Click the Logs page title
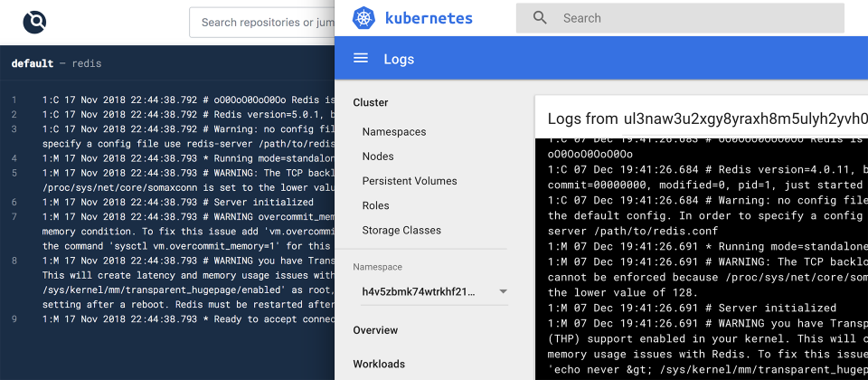The height and width of the screenshot is (380, 868). pos(399,60)
